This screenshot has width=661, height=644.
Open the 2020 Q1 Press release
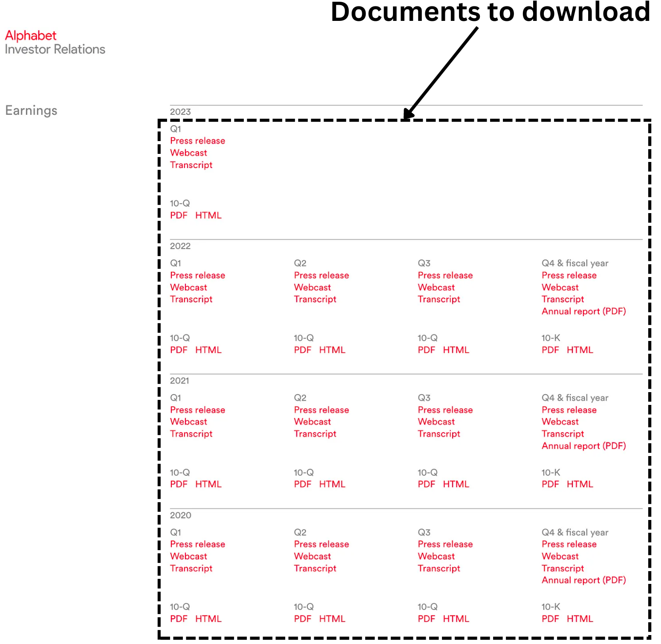click(197, 544)
